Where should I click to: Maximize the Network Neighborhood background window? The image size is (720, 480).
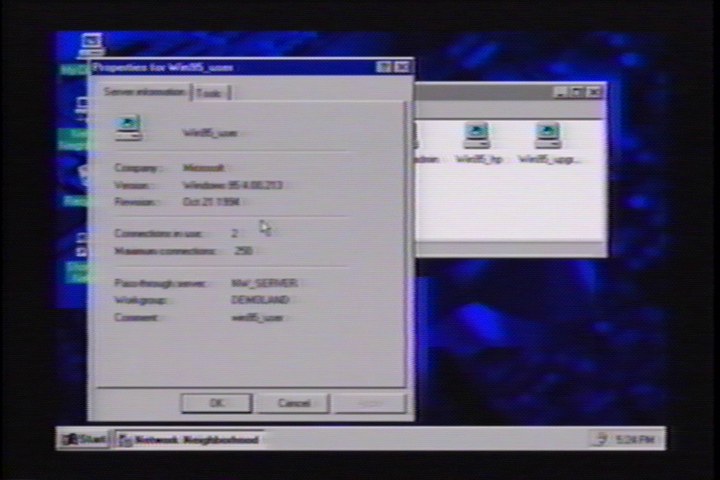click(x=577, y=92)
